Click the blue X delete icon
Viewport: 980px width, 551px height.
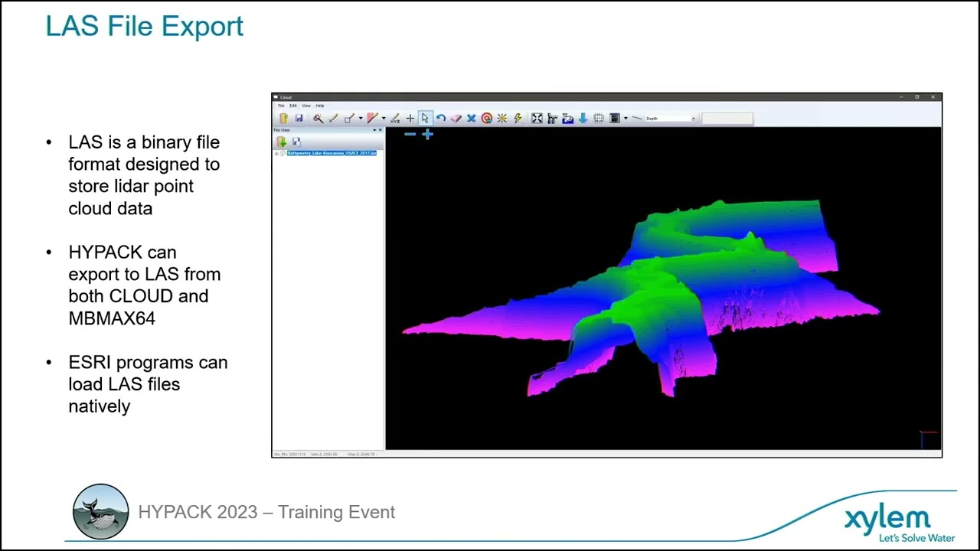(x=471, y=118)
